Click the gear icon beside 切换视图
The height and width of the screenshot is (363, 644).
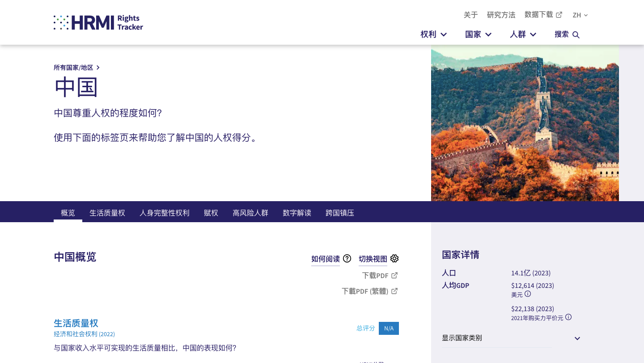point(394,258)
